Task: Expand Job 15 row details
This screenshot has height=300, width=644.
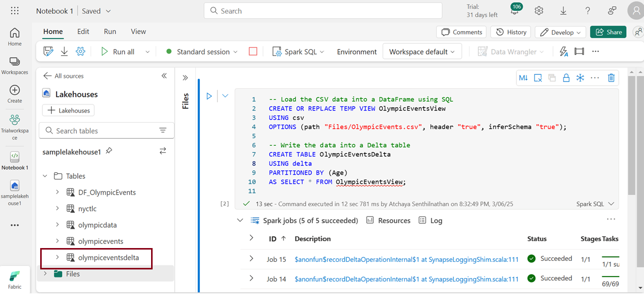Action: [251, 259]
